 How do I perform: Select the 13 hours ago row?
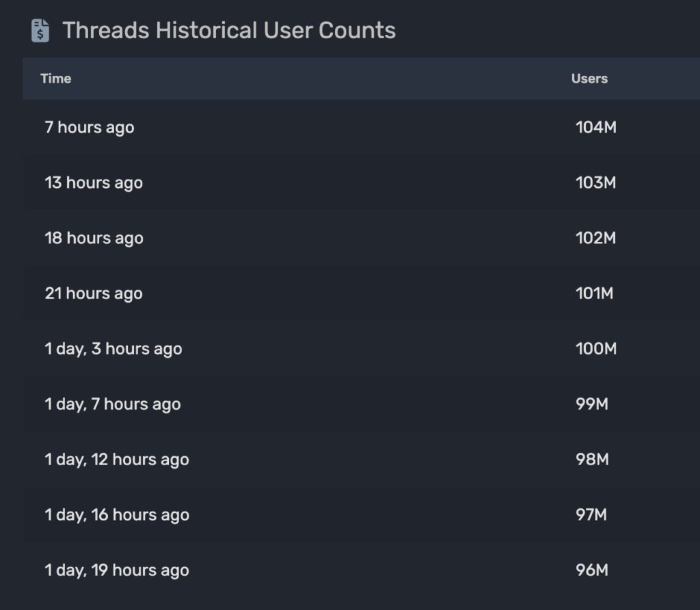(x=94, y=182)
